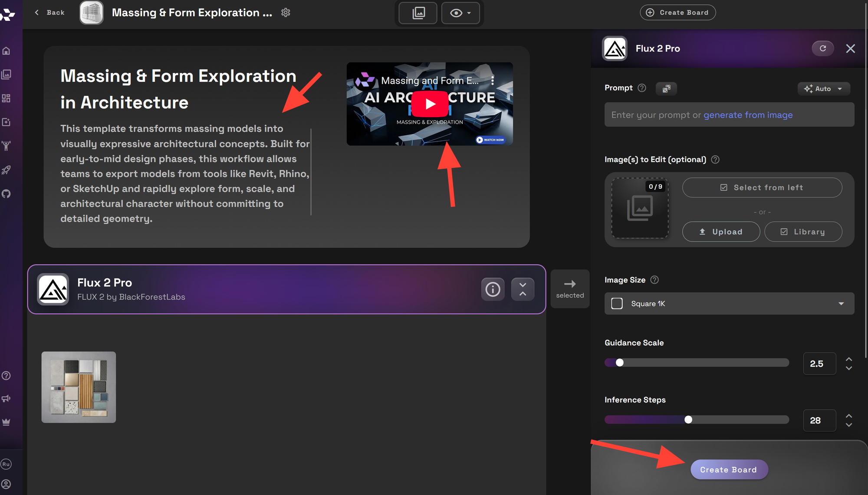Open the image gallery sidebar icon
868x495 pixels.
(x=6, y=75)
